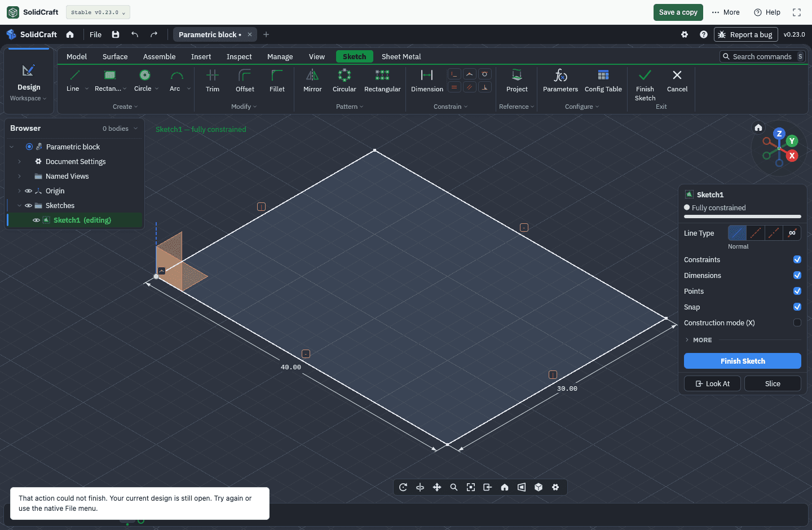
Task: Enable Construction mode checkbox
Action: tap(797, 323)
